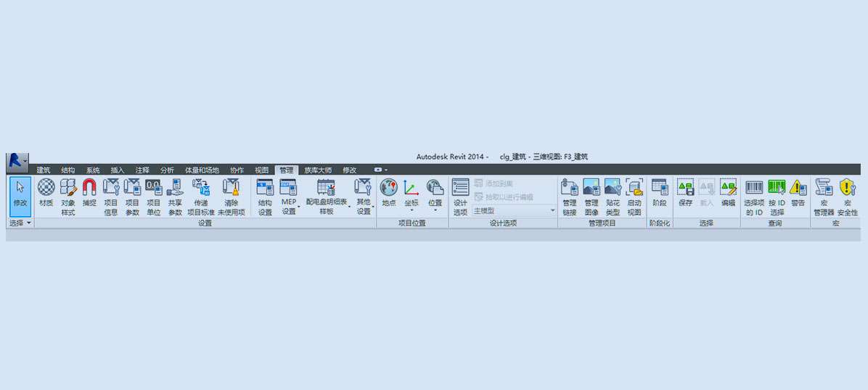The width and height of the screenshot is (868, 390).
Task: Click 按 ID 选择 tool
Action: [777, 197]
